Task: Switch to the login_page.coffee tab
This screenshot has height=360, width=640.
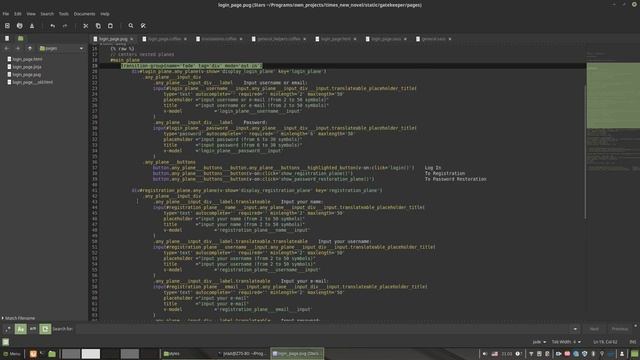Action: pyautogui.click(x=164, y=39)
